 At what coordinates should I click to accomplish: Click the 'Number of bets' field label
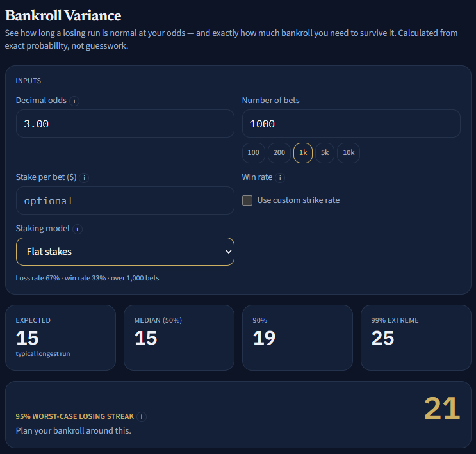(x=271, y=101)
